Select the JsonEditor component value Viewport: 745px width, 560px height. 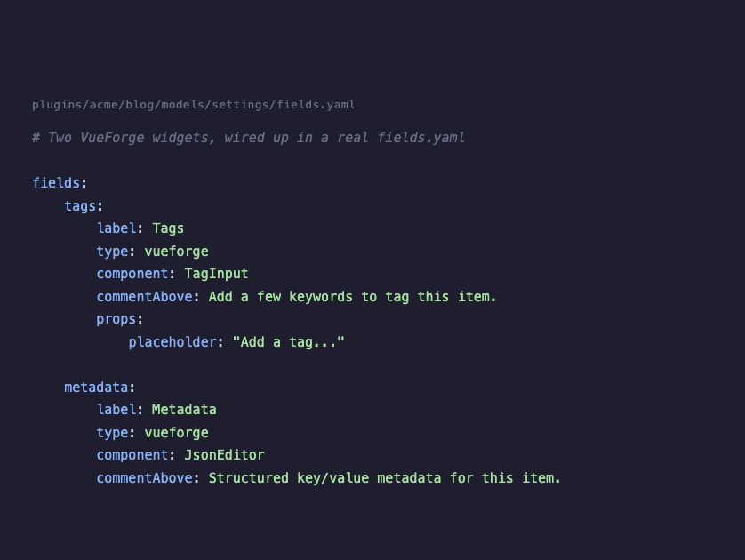click(224, 455)
